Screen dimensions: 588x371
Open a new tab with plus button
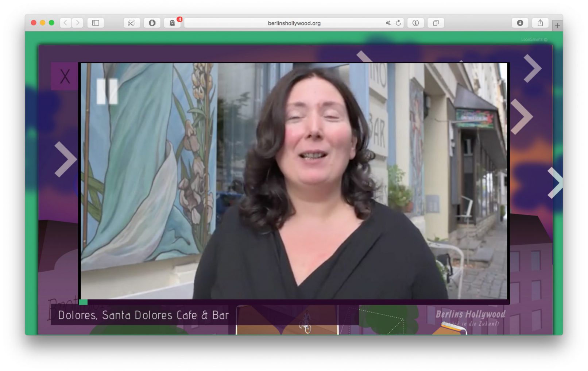pyautogui.click(x=557, y=26)
